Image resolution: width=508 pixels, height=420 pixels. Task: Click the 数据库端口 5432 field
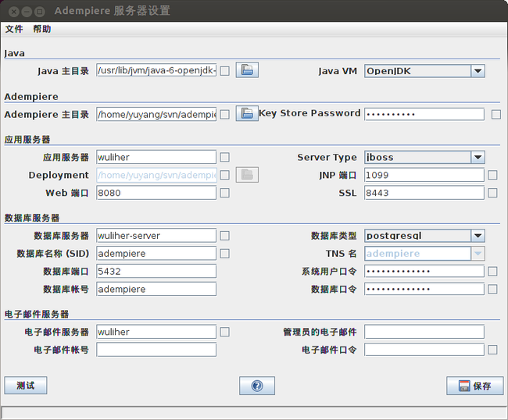coord(156,271)
